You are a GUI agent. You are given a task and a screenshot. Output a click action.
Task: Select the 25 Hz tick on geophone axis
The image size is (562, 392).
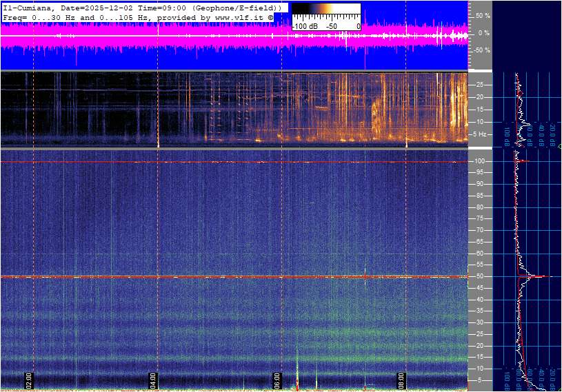479,85
